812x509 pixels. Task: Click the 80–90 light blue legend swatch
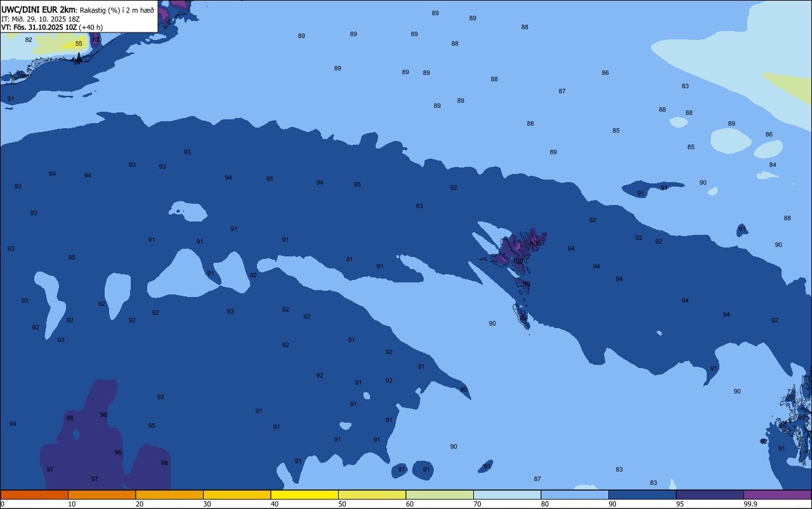(575, 494)
